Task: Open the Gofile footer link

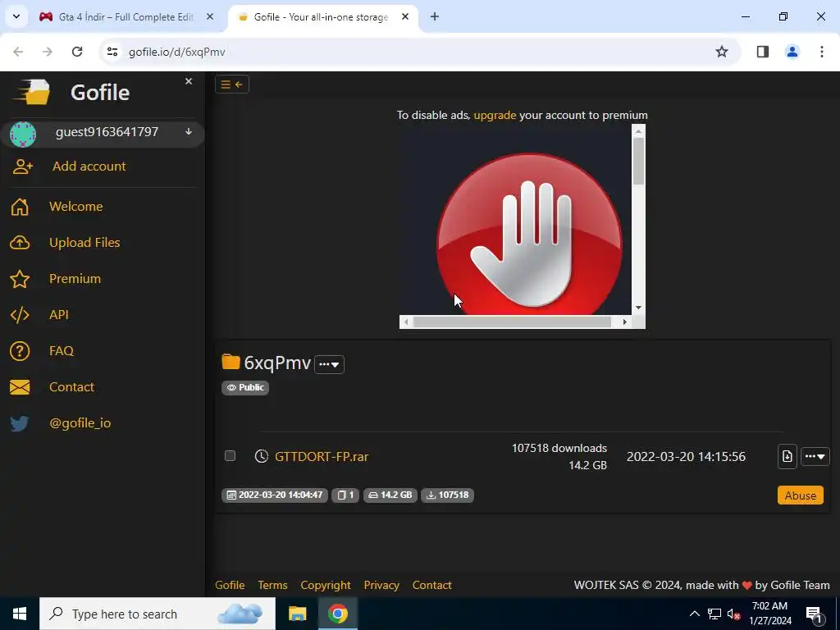Action: (230, 585)
